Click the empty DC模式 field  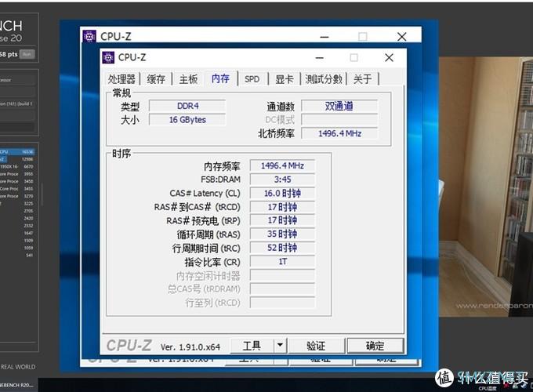(339, 120)
